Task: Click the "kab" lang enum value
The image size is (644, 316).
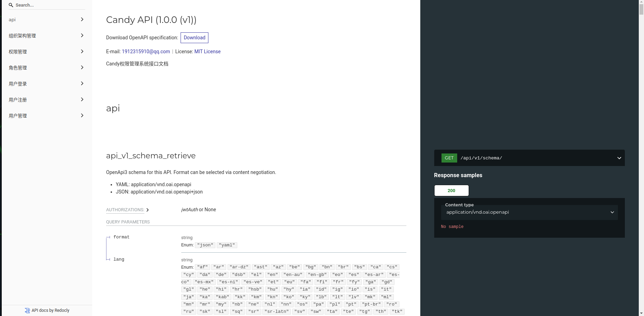Action: (x=222, y=297)
